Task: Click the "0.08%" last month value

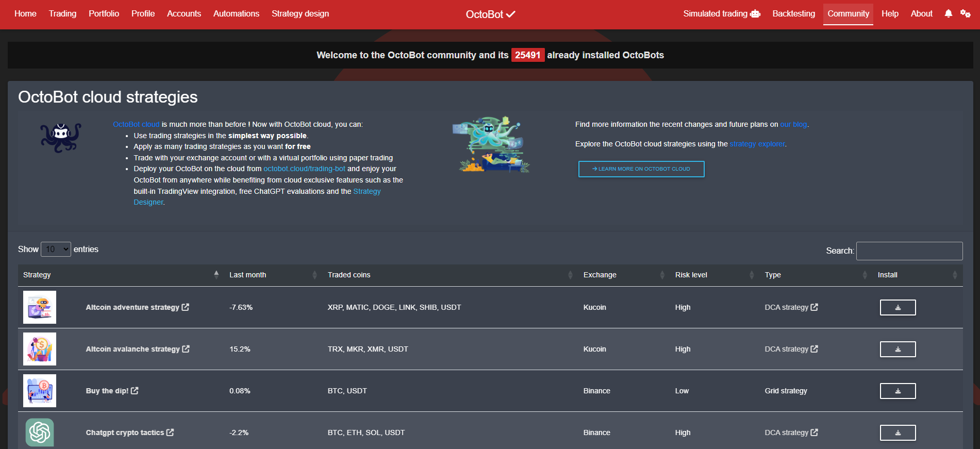Action: (240, 391)
